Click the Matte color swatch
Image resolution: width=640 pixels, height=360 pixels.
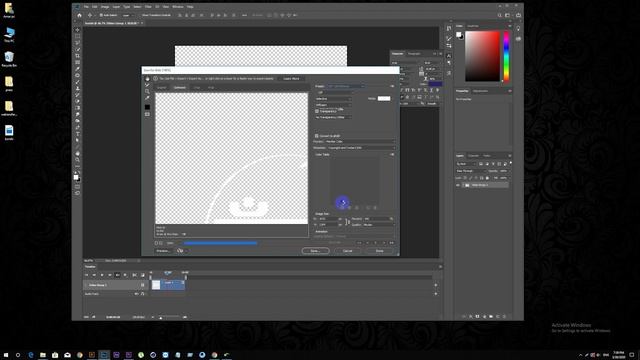pyautogui.click(x=384, y=98)
